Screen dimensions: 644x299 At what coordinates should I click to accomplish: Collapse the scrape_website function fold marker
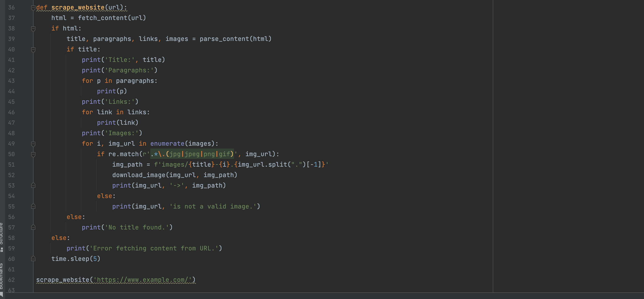pos(33,8)
